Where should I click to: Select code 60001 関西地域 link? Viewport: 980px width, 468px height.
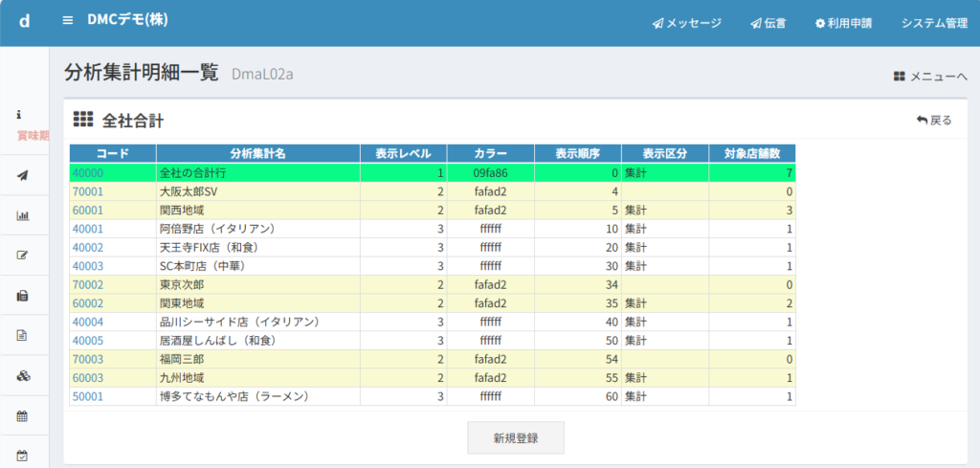click(87, 210)
